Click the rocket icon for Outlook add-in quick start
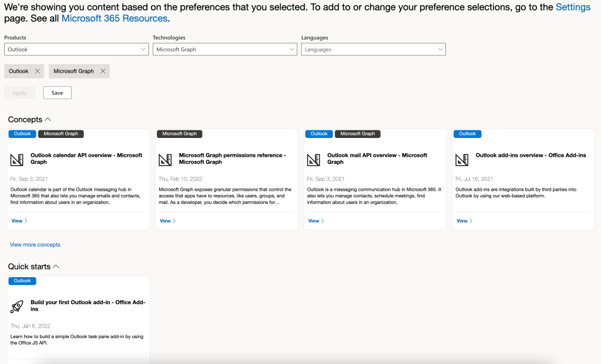 (18, 306)
